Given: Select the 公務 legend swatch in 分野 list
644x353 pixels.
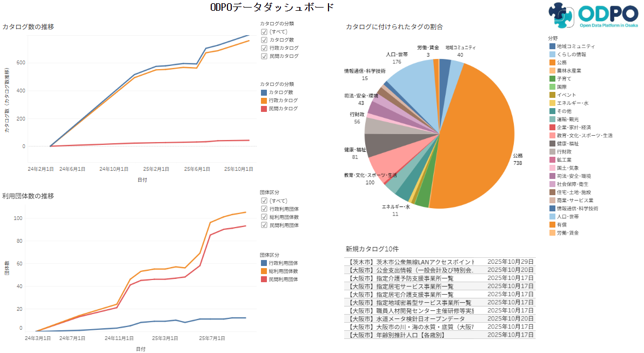Looking at the screenshot, I should point(552,63).
